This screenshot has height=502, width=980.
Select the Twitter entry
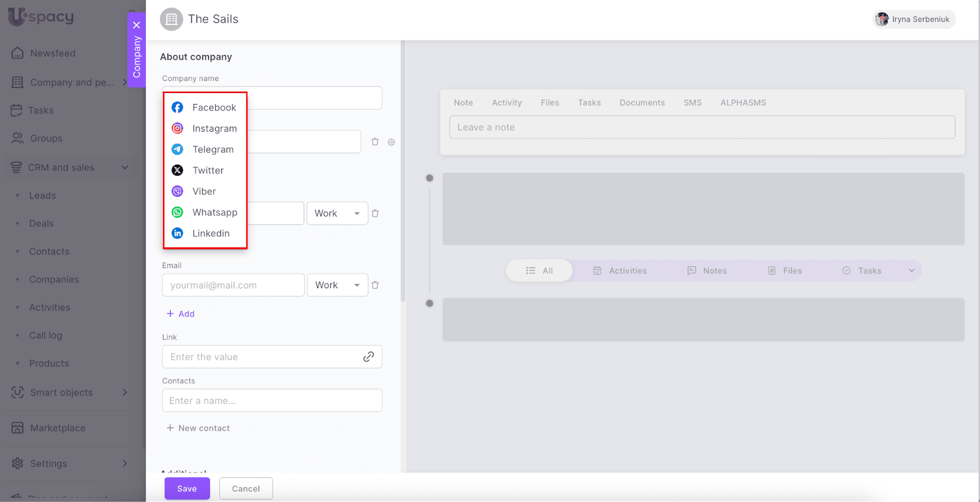[x=208, y=170]
